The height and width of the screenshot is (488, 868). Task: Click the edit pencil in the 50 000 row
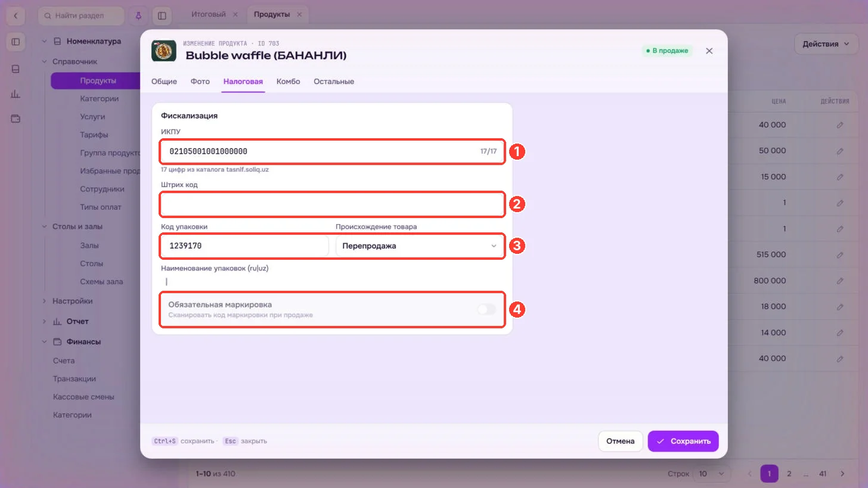pyautogui.click(x=840, y=151)
